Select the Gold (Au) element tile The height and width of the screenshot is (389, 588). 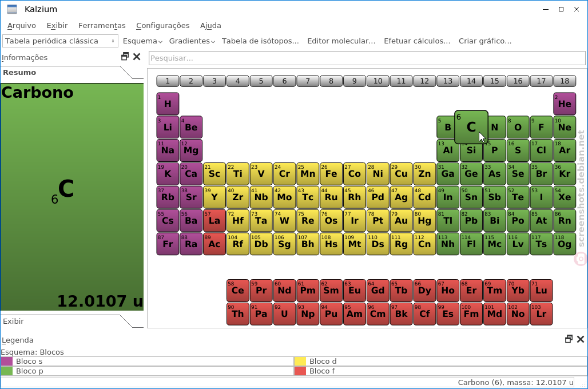click(x=402, y=221)
